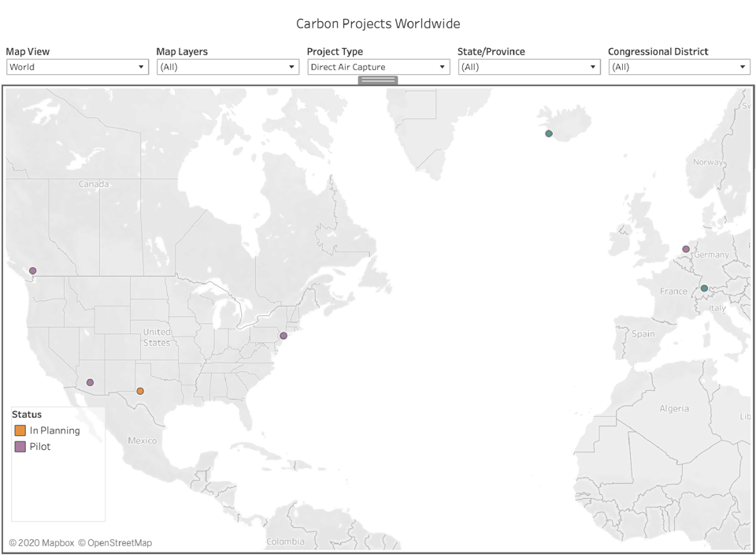Screen dimensions: 756x558
Task: Open the Project Type filter dropdown
Action: pos(378,67)
